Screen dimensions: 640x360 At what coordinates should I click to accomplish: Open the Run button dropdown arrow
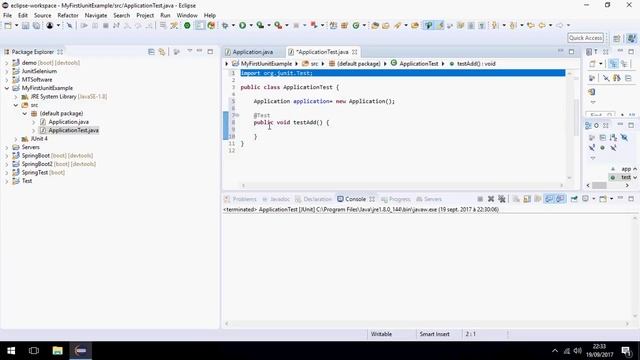coord(251,25)
